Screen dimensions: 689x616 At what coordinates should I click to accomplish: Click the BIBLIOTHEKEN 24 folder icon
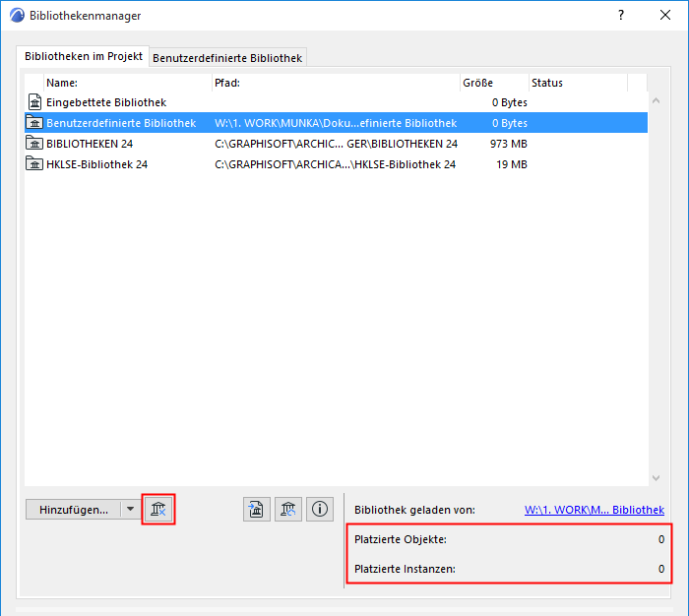point(34,144)
